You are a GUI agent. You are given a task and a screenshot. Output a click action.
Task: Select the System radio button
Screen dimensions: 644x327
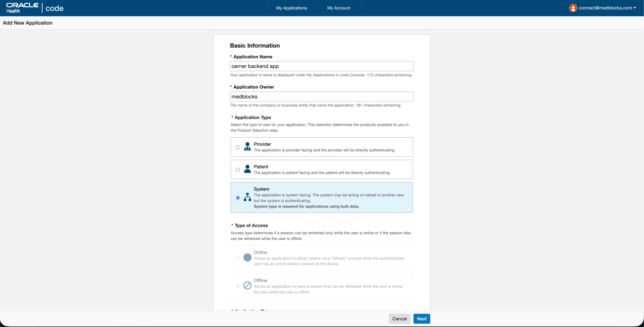point(238,198)
